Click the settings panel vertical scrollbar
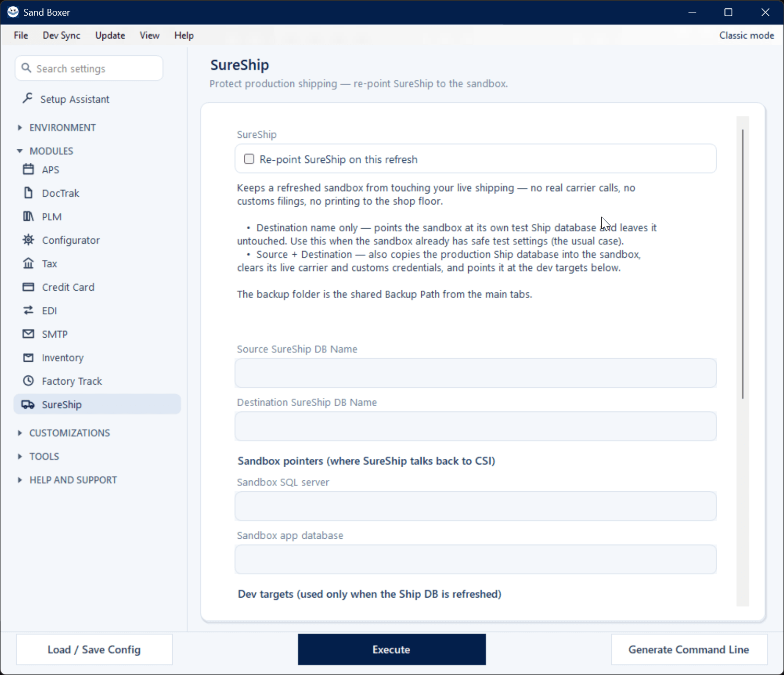 point(742,264)
